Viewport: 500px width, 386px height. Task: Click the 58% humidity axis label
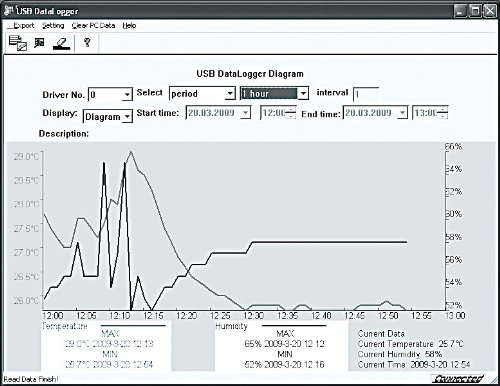click(454, 237)
